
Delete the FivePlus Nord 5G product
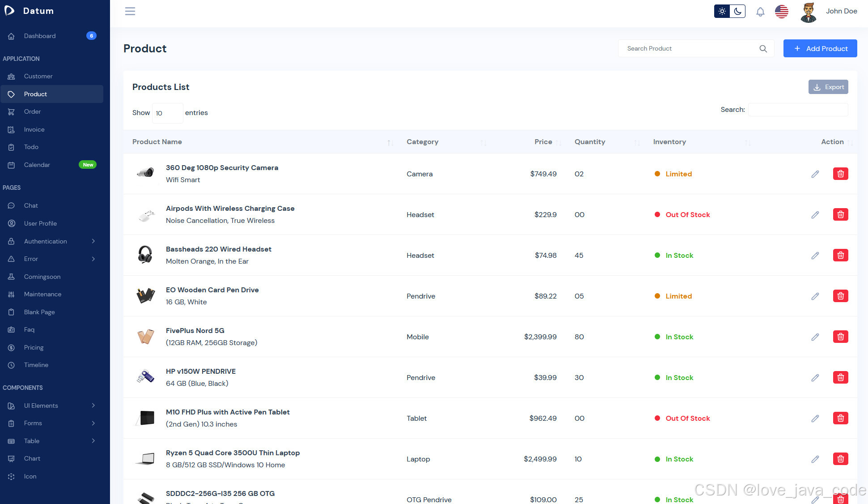pyautogui.click(x=840, y=337)
